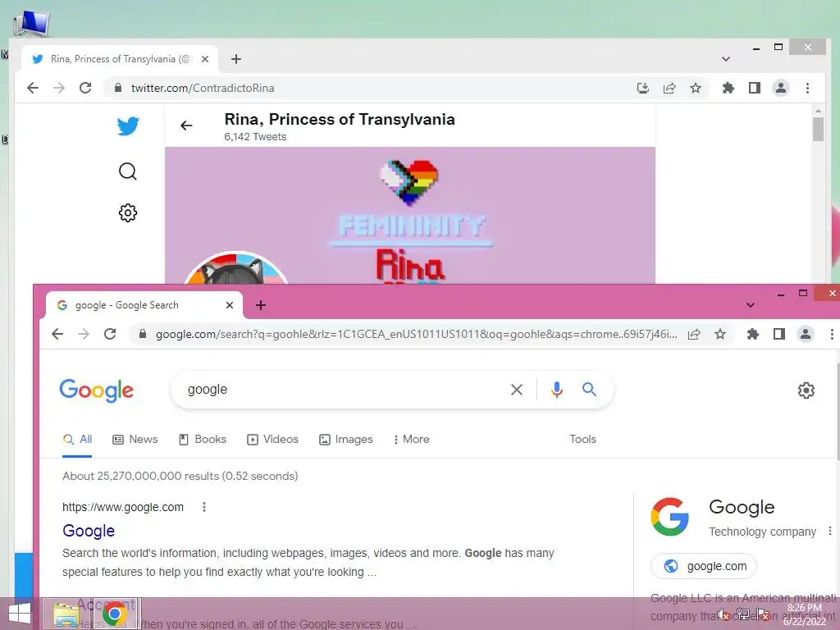Click the https://www.google.com result URL

click(x=123, y=507)
